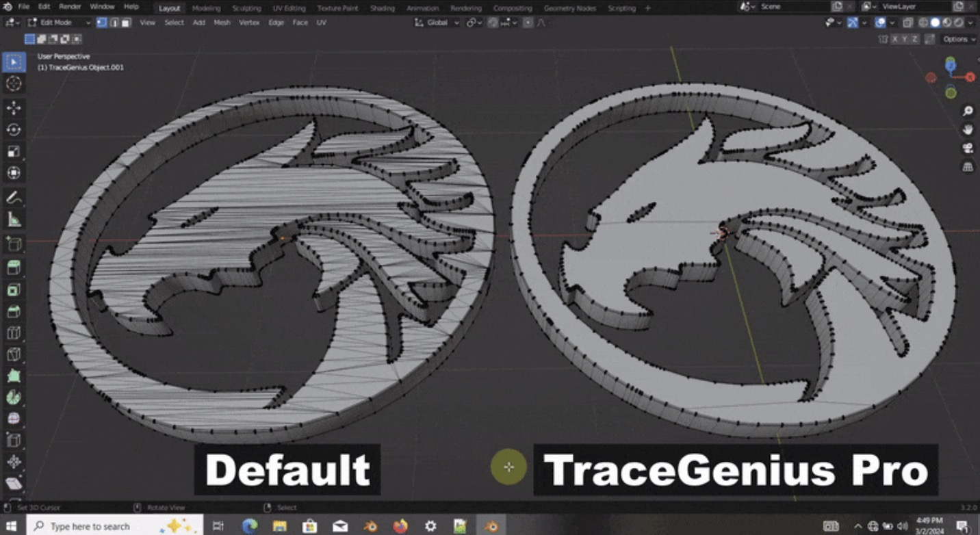Open the object visibility dropdown
The height and width of the screenshot is (535, 980).
coord(832,23)
